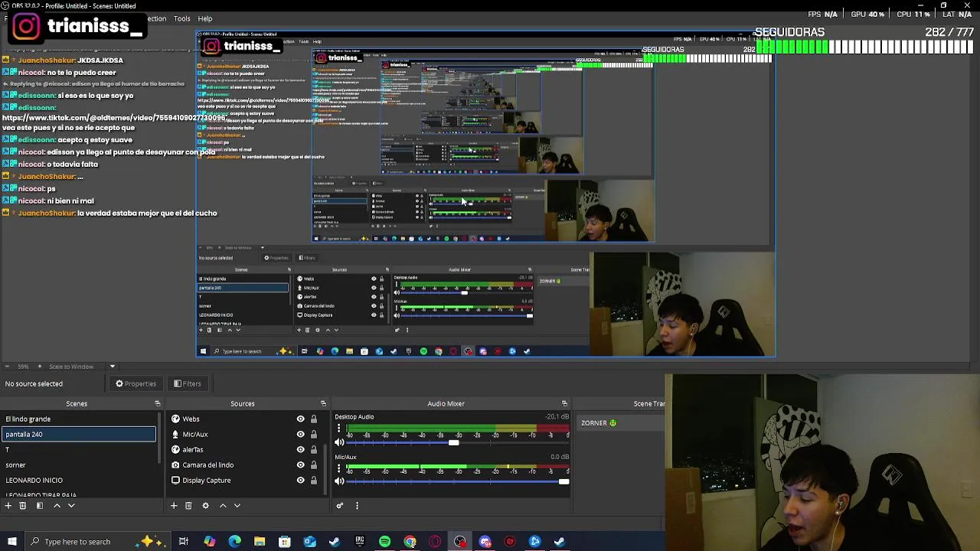This screenshot has height=551, width=980.
Task: Open the Windows Start menu
Action: click(12, 542)
